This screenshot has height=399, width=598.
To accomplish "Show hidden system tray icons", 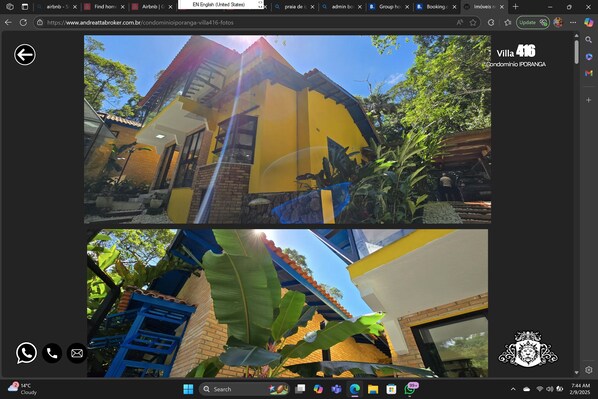I will (x=513, y=389).
